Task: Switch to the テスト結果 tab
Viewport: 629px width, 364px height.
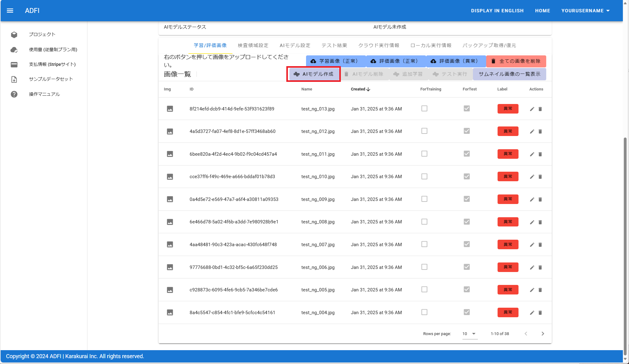Action: tap(334, 46)
